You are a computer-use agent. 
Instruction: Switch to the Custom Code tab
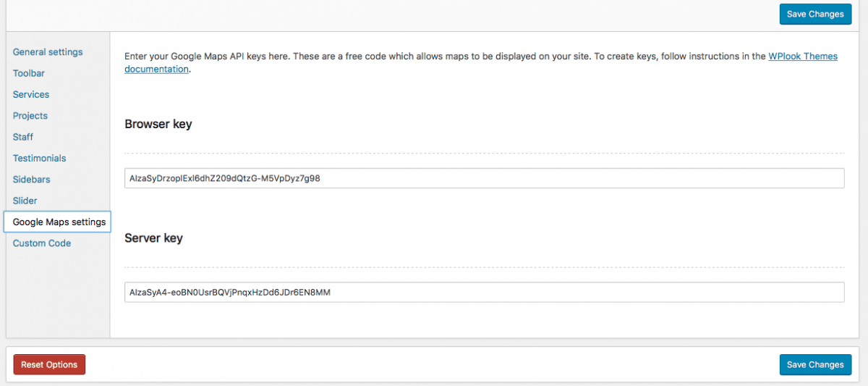tap(42, 243)
